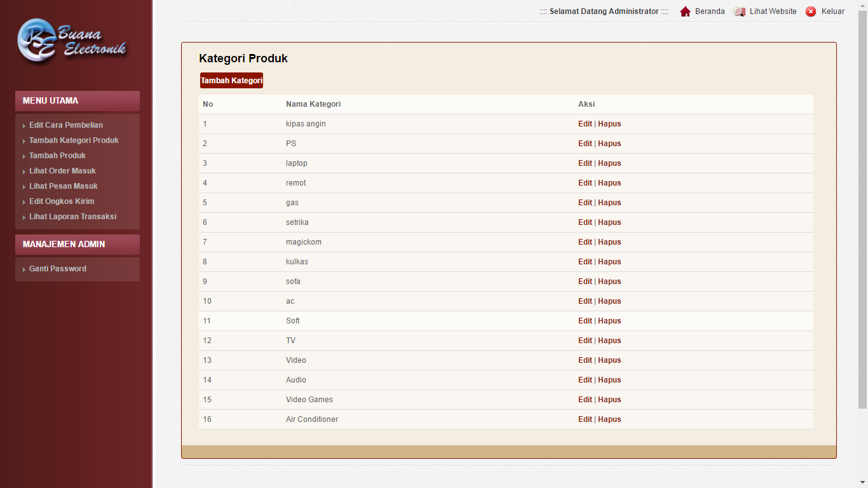Screen dimensions: 868x488
Task: Click the Beranda home icon
Action: tap(685, 11)
